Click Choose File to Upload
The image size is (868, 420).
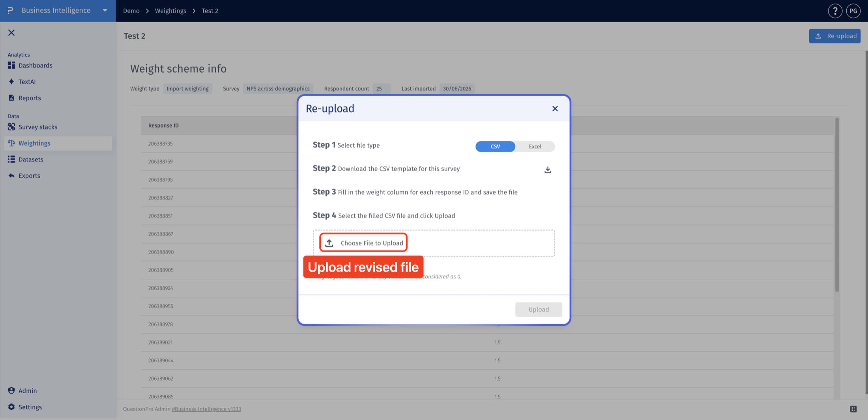[x=363, y=243]
